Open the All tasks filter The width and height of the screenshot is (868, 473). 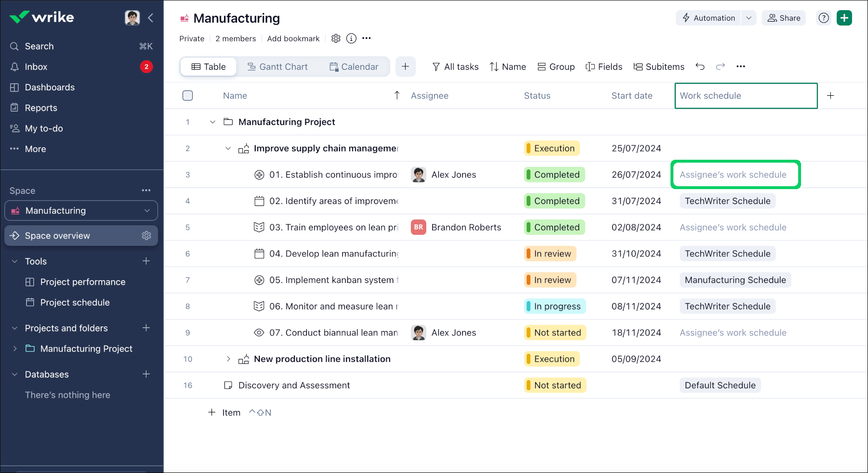click(x=455, y=66)
